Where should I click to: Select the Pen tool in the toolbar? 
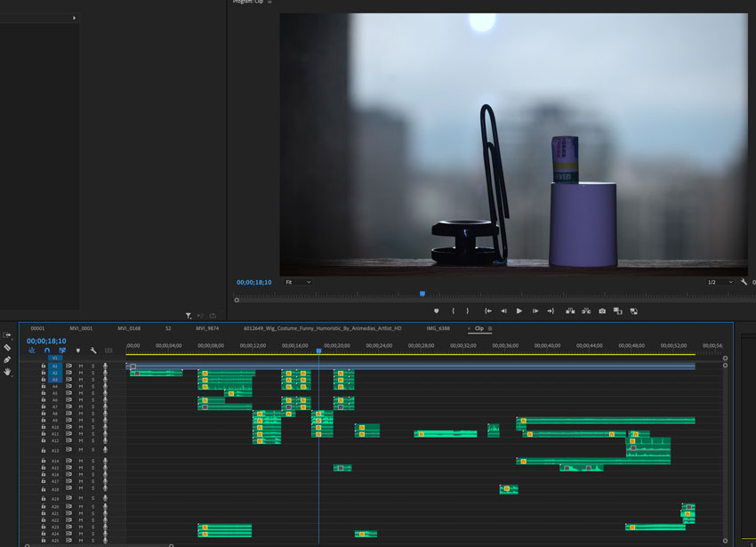coord(7,360)
